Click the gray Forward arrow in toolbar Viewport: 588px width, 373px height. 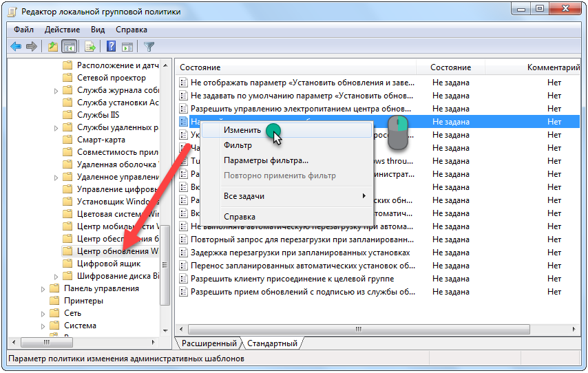point(31,47)
